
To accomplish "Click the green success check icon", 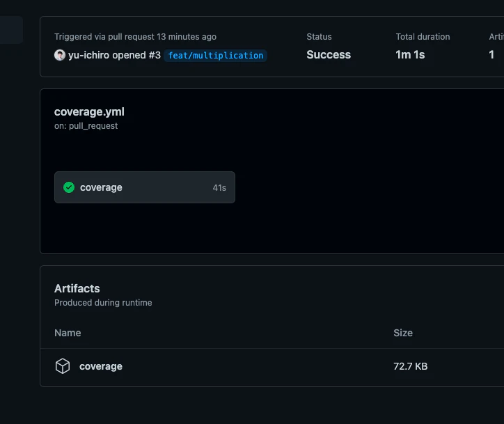I will [69, 187].
